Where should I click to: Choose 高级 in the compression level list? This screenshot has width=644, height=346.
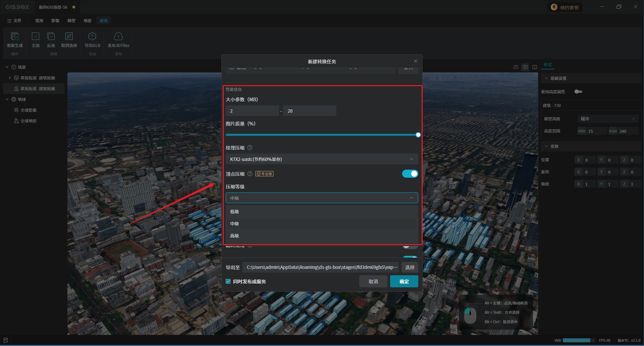click(x=234, y=236)
